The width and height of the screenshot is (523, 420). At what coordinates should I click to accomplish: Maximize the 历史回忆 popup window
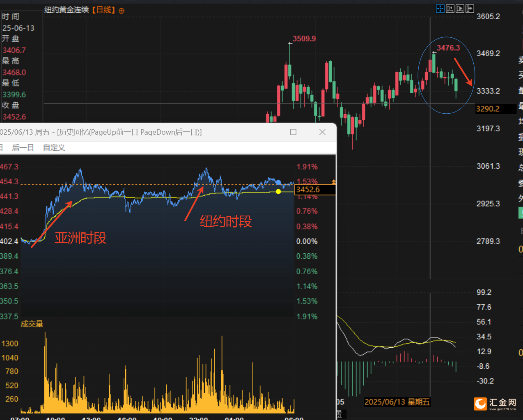point(293,132)
